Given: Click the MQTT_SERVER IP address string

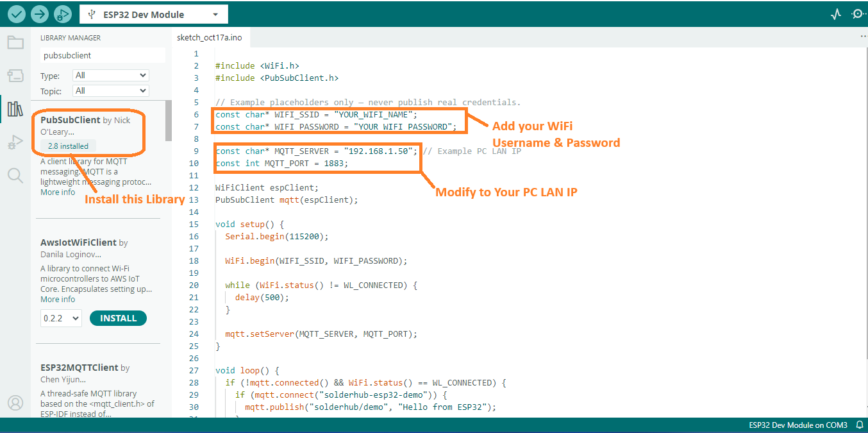Looking at the screenshot, I should tap(377, 151).
